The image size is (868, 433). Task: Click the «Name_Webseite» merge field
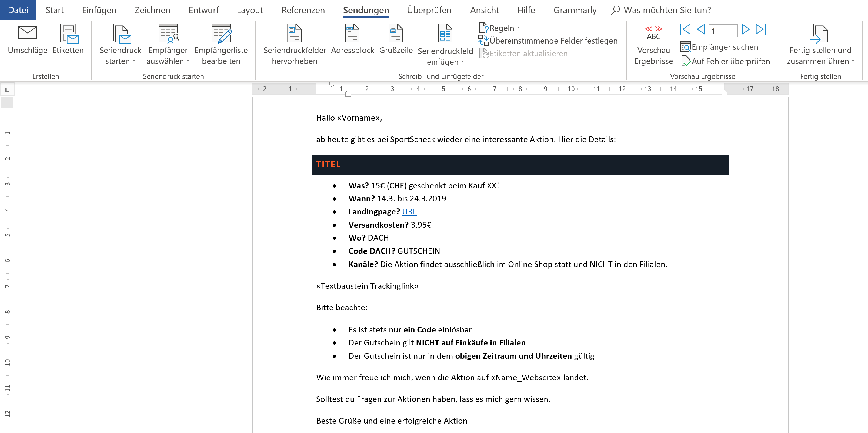526,377
